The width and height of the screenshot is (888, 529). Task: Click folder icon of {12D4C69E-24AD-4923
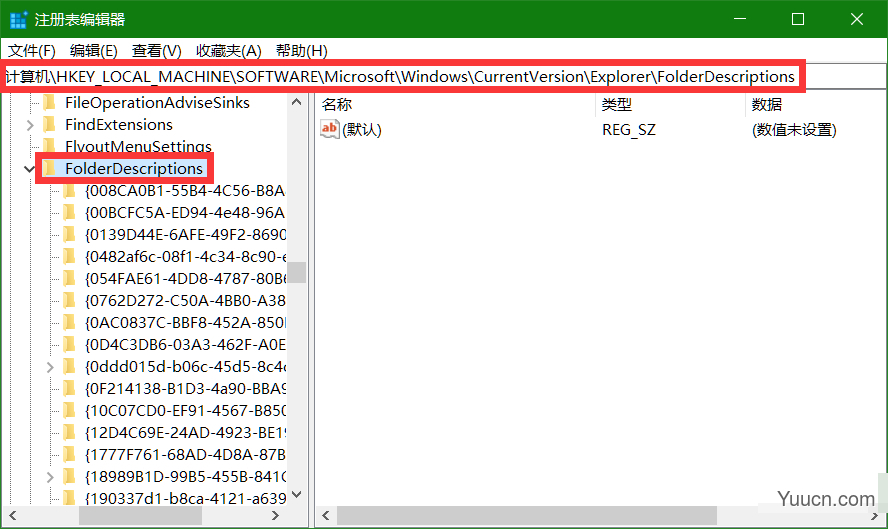tap(69, 433)
